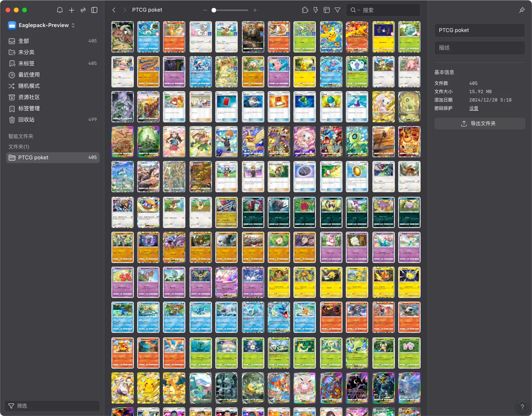Click the PTCG poket breadcrumb title

tap(147, 10)
